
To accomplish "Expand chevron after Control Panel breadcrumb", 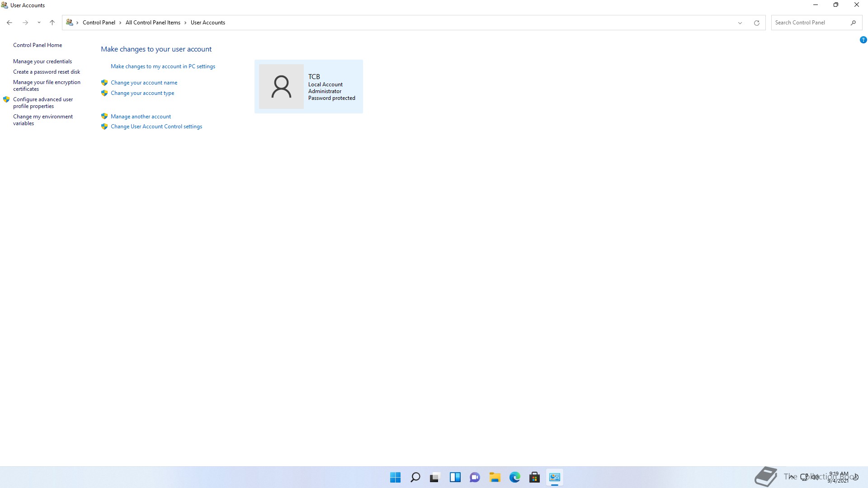I will 120,23.
